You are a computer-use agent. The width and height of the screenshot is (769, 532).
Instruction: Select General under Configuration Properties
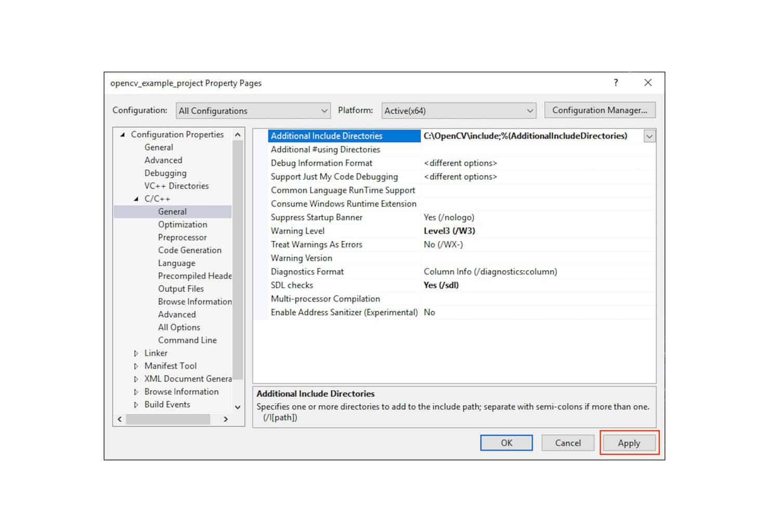(159, 148)
